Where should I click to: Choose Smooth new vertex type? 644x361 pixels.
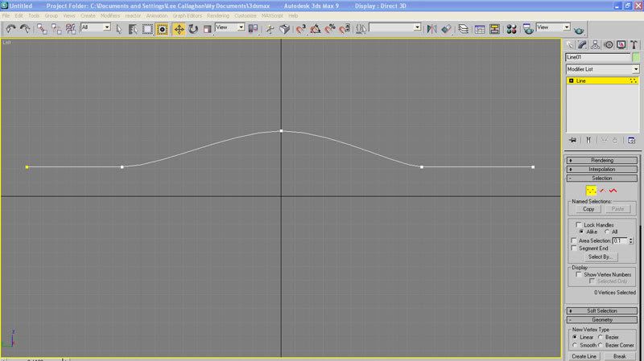click(575, 345)
